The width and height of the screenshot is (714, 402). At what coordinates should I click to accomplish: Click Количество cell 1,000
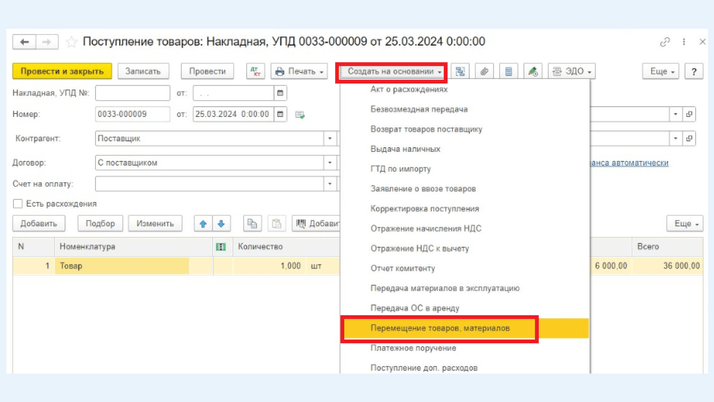click(268, 266)
